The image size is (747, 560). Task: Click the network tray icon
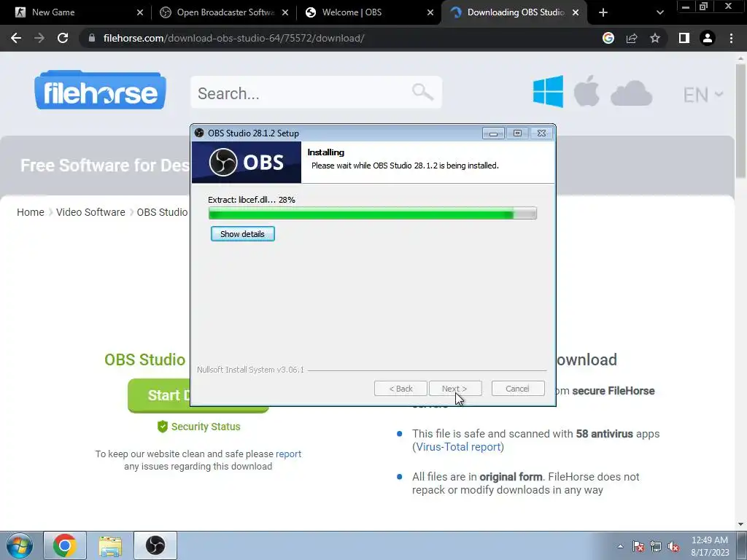pyautogui.click(x=656, y=546)
